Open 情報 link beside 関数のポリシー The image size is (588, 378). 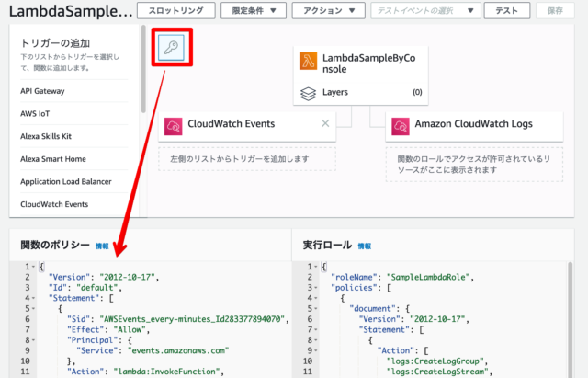102,246
